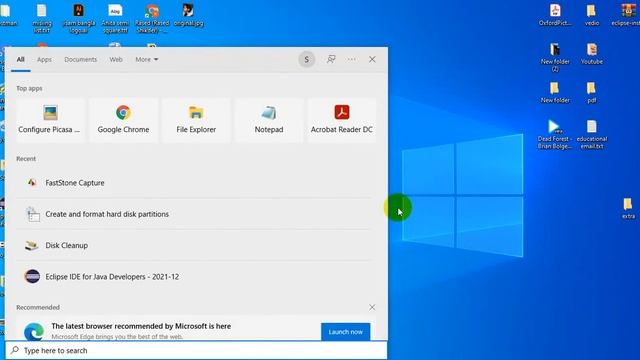Select the extra folder on desktop
640x360 pixels.
click(x=628, y=209)
